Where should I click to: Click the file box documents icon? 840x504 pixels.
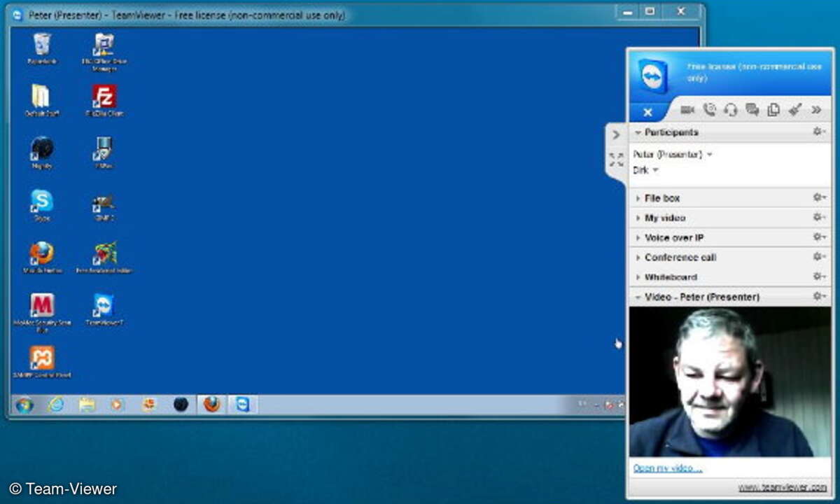pos(773,110)
